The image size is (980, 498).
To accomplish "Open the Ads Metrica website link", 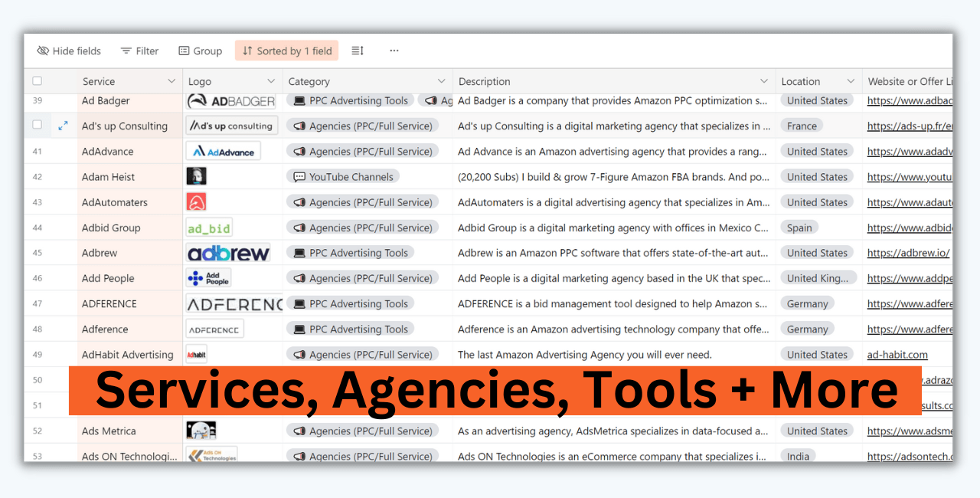I will (910, 431).
